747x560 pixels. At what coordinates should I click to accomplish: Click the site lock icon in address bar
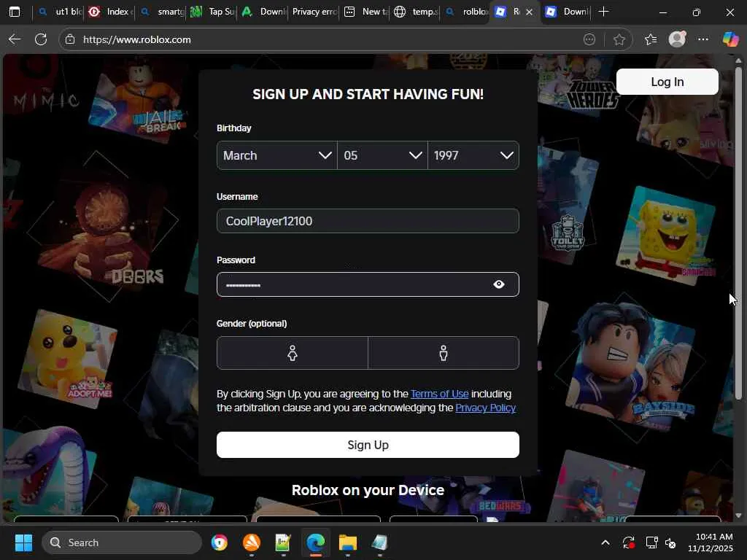(70, 39)
